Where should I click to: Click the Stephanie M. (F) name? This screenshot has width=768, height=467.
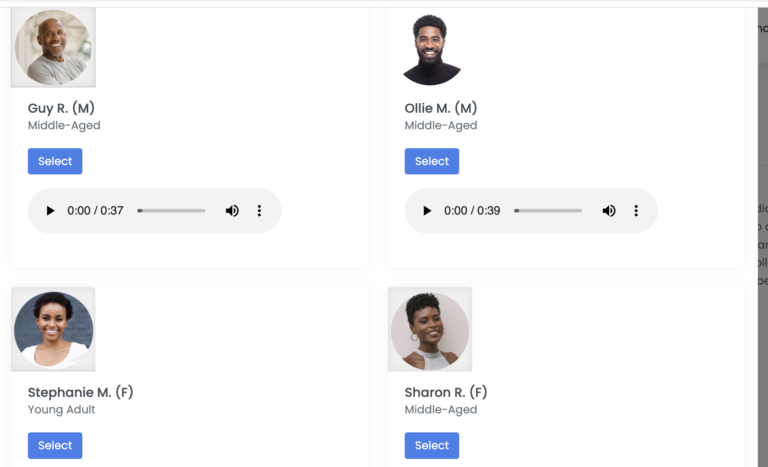point(80,392)
